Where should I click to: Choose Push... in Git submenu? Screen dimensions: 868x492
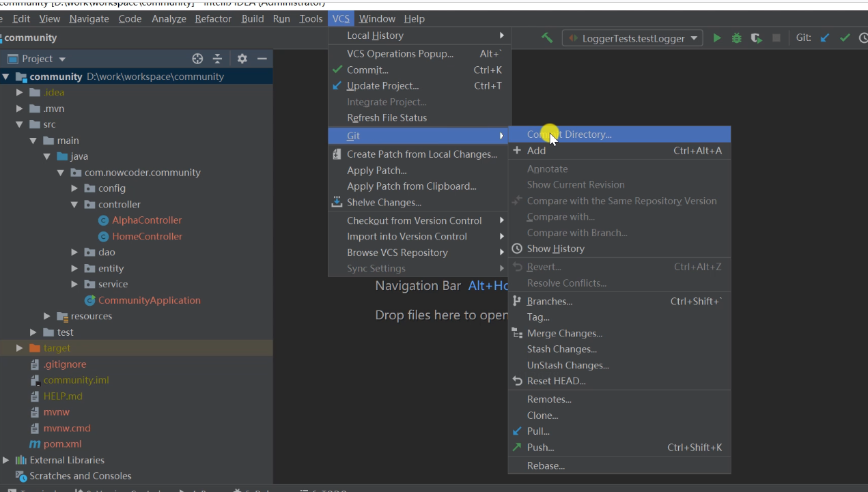[x=619, y=448]
